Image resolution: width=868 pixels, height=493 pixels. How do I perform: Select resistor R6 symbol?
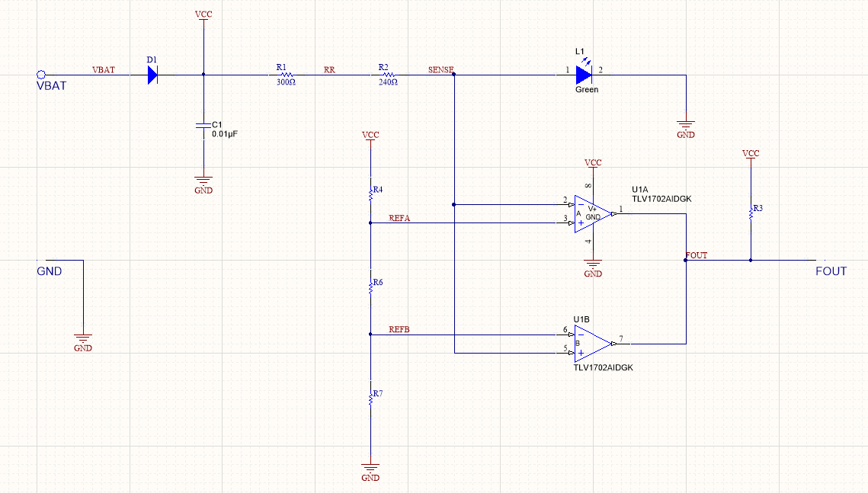[371, 288]
